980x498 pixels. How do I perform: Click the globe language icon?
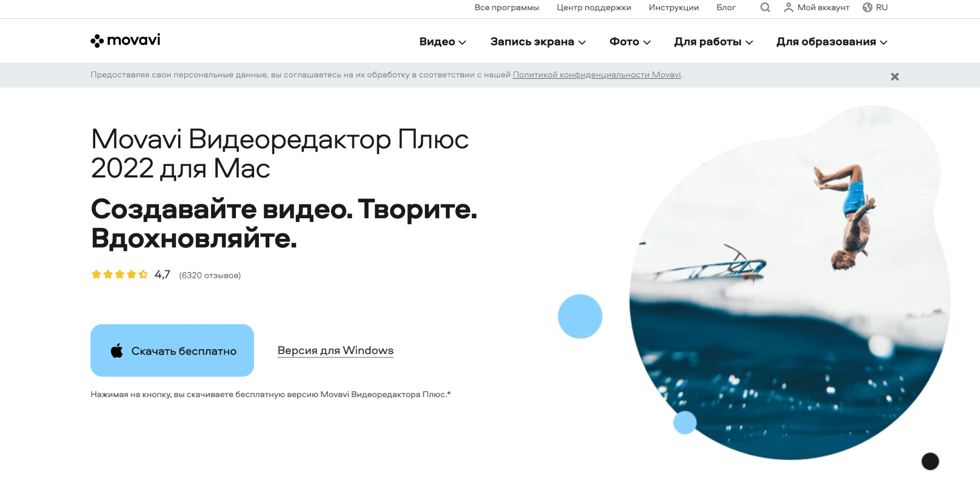point(867,7)
